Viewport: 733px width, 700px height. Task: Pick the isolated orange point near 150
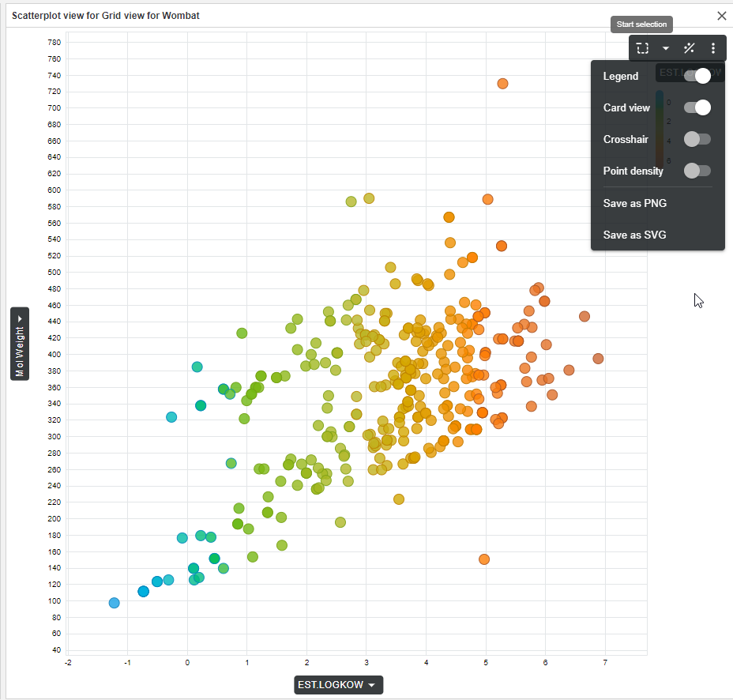pos(484,559)
